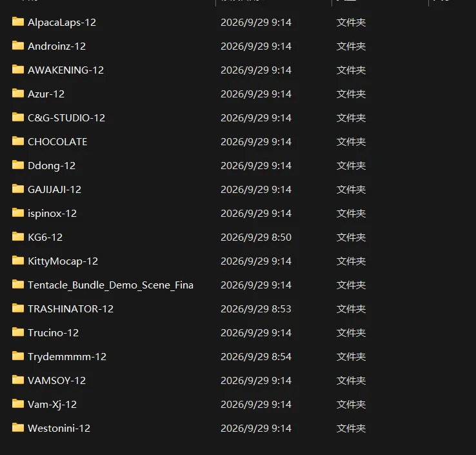Click the Westonini-12 folder icon

point(18,428)
